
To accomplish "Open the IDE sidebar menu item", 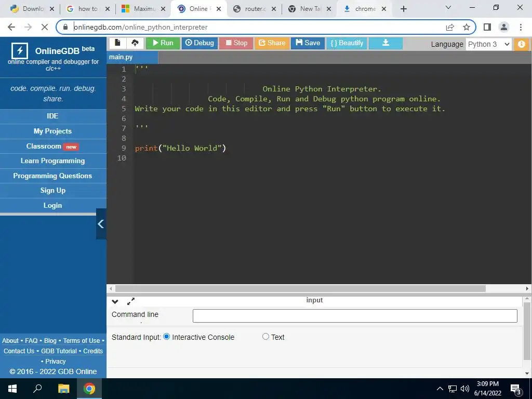I will 53,116.
